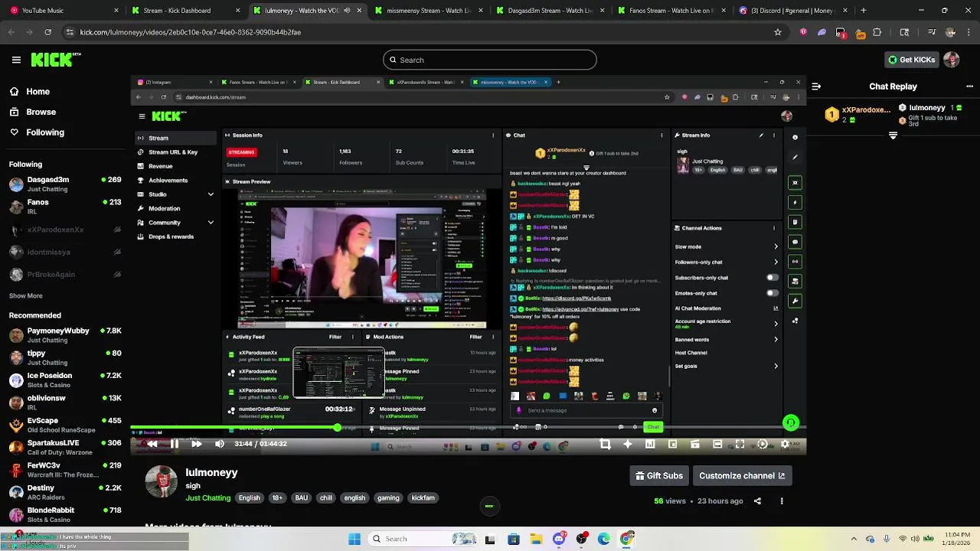Screen dimensions: 980x551
Task: Collapse the Chat Replay panel arrow icon
Action: [x=816, y=86]
